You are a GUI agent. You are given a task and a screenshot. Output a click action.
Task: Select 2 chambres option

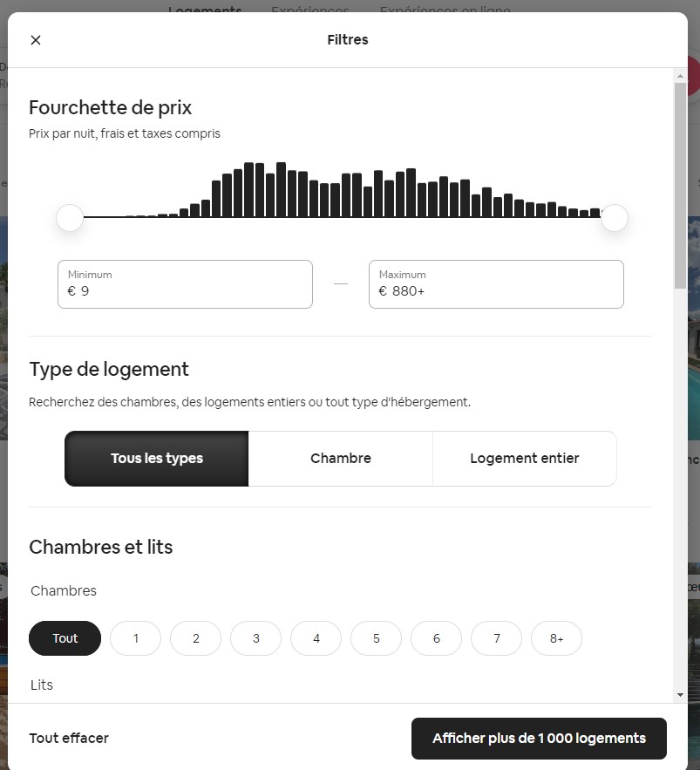tap(196, 638)
